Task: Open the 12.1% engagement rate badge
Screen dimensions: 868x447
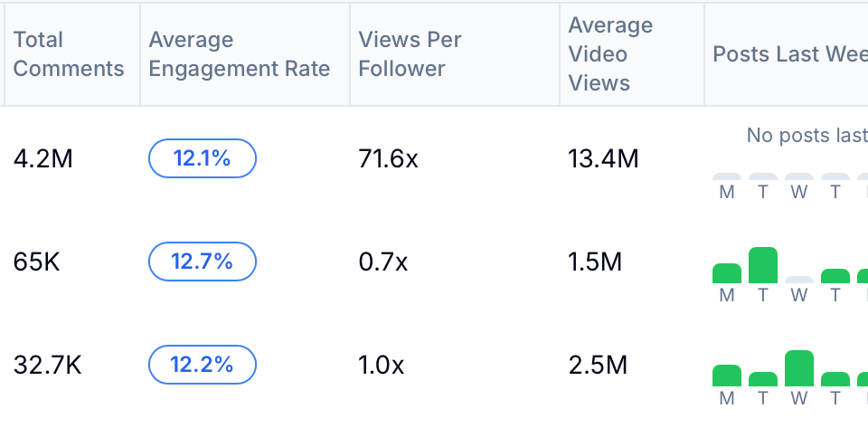Action: point(203,159)
